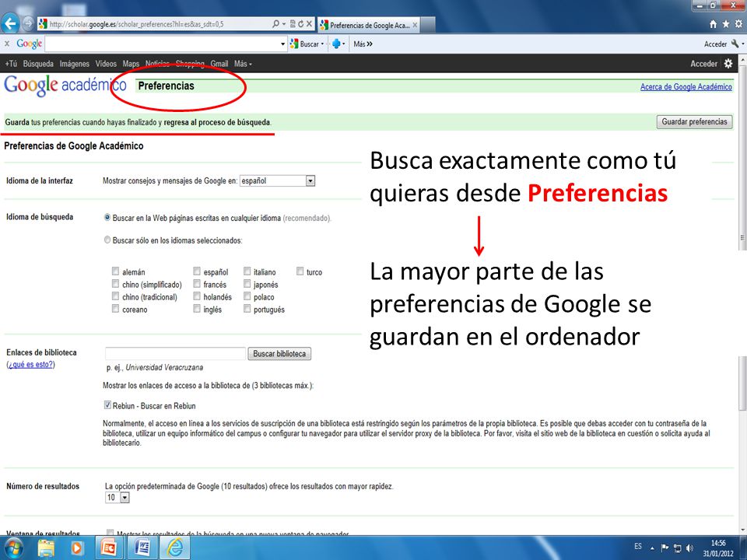Click the 'Buscar biblioteca' button
Viewport: 747px width, 560px height.
pyautogui.click(x=279, y=353)
